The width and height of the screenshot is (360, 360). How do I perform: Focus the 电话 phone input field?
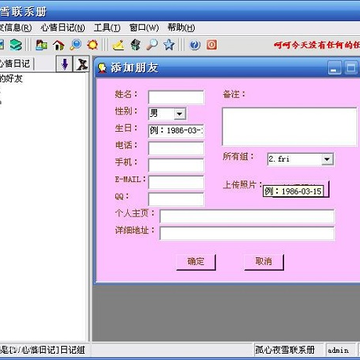click(x=176, y=148)
